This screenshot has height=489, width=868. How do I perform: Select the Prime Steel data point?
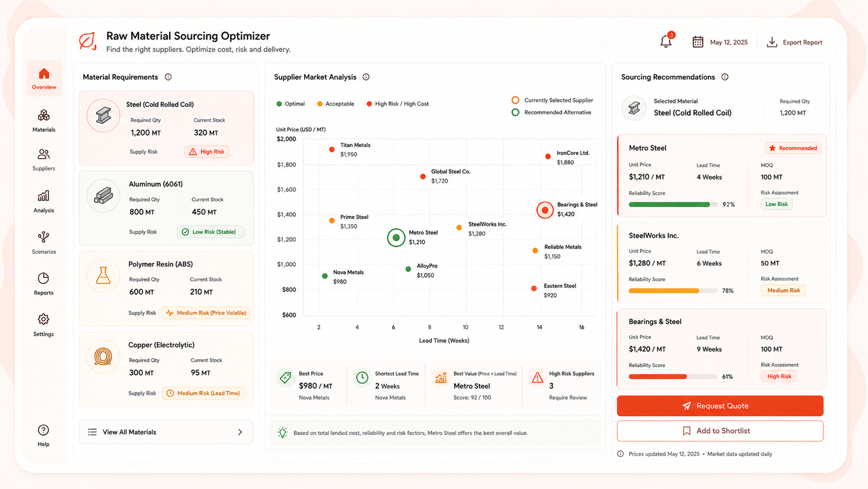[332, 221]
